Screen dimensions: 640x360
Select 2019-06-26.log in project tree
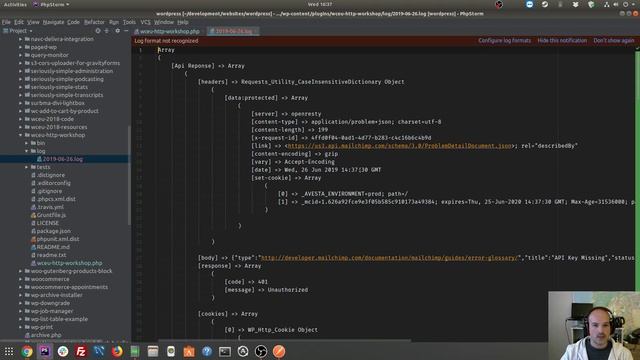coord(62,159)
